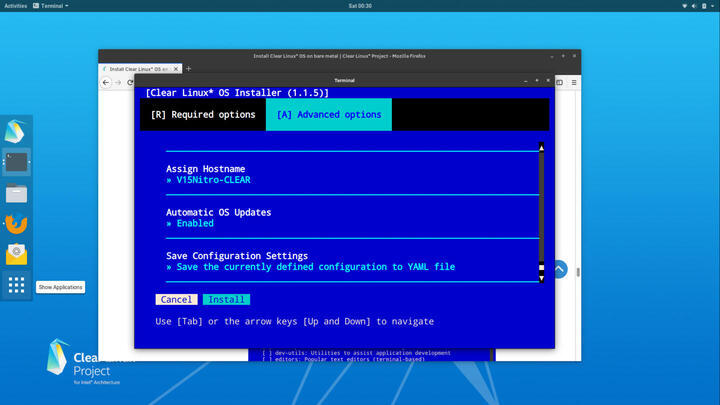Image resolution: width=720 pixels, height=405 pixels.
Task: Open the Assign Hostname option
Action: pos(206,169)
